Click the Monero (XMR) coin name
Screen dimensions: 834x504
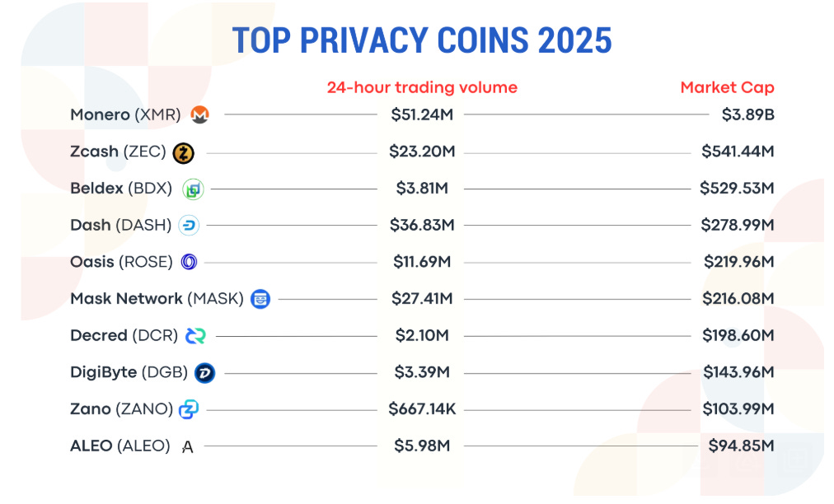(125, 115)
